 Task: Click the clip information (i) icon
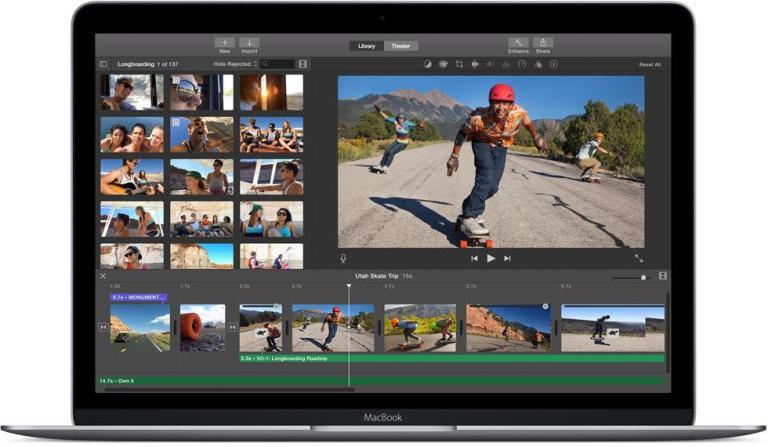[x=552, y=64]
